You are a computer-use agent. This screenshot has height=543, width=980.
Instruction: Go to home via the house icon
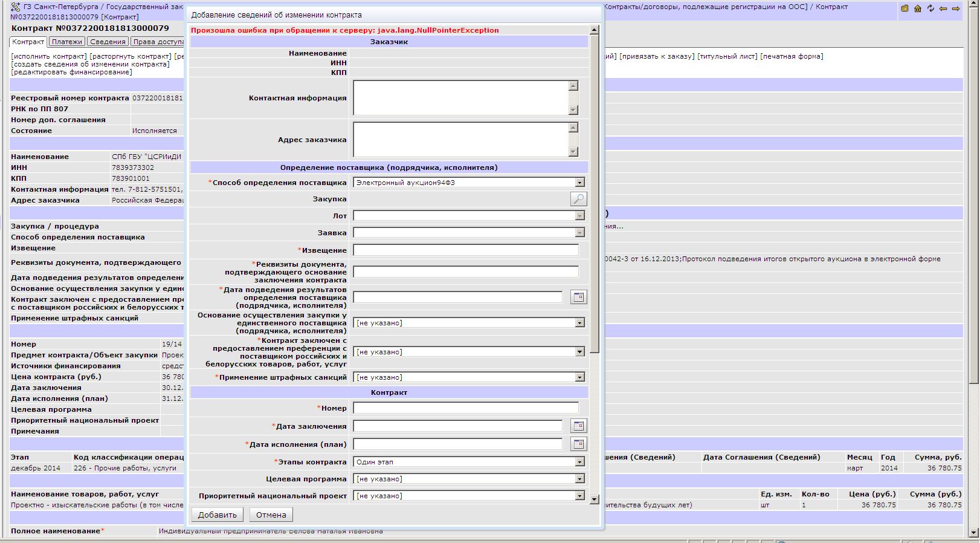click(x=918, y=8)
